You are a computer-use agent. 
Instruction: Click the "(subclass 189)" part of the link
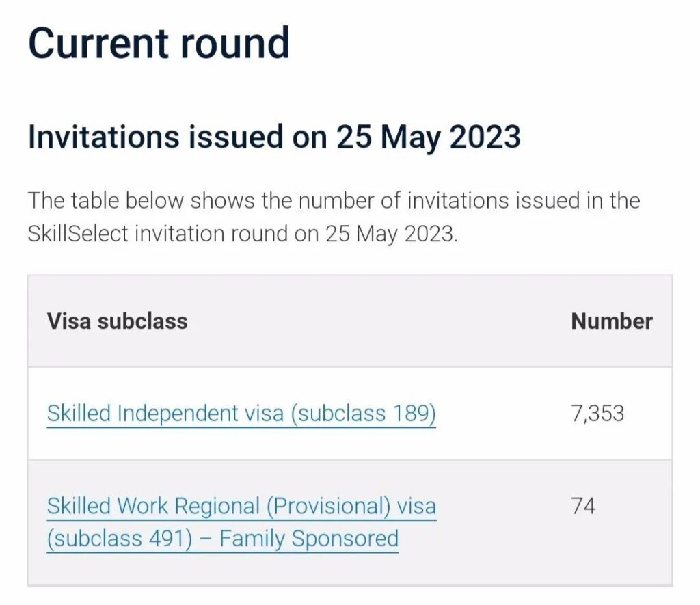click(363, 414)
